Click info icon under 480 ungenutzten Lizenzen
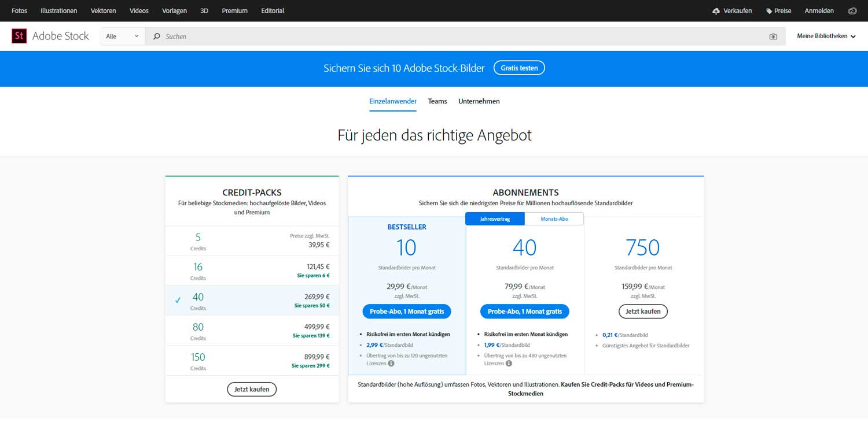This screenshot has width=868, height=426. point(509,364)
